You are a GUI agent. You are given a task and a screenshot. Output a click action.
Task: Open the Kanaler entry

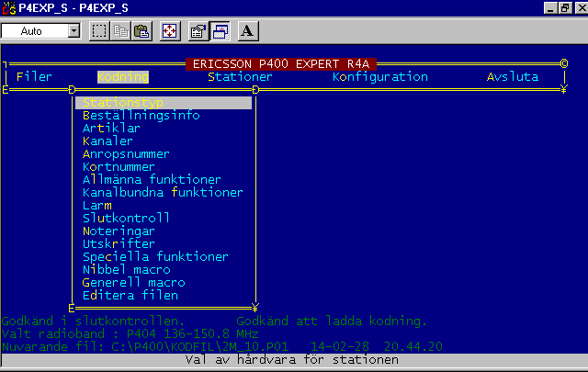coord(107,141)
